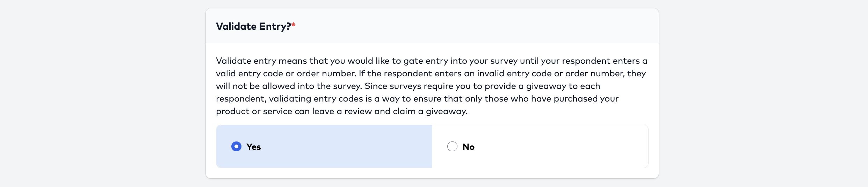Image resolution: width=868 pixels, height=187 pixels.
Task: Click the validate entry description paragraph
Action: click(x=432, y=86)
